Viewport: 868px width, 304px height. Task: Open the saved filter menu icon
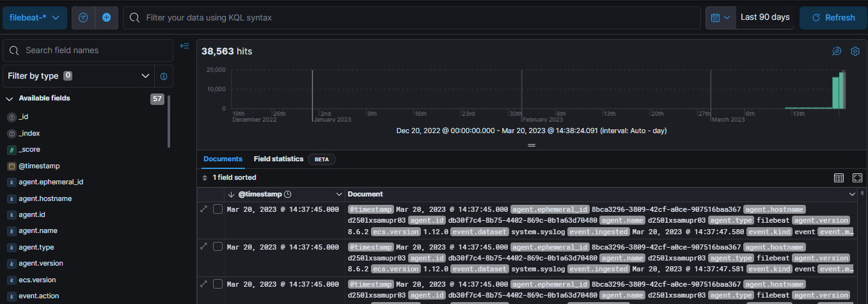pyautogui.click(x=83, y=18)
